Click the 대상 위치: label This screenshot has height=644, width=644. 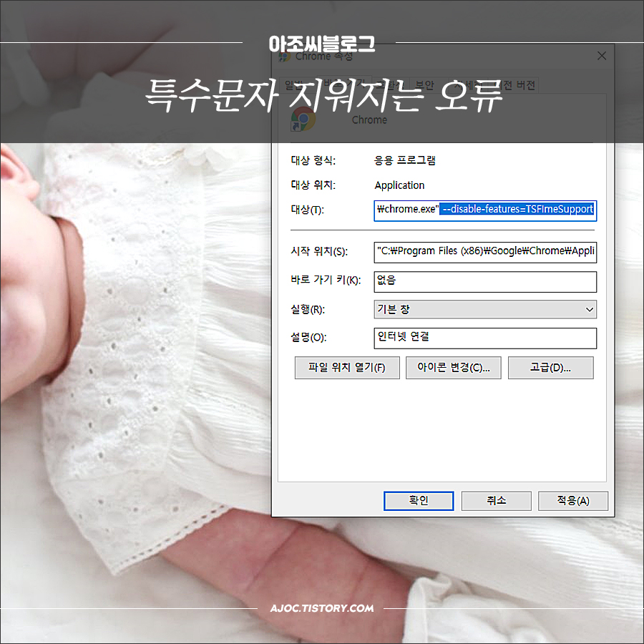point(313,185)
